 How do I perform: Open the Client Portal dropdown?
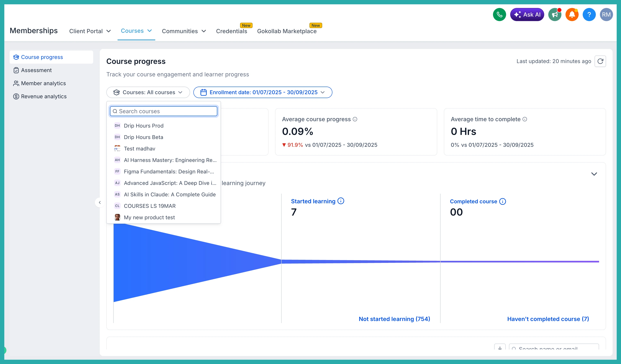(90, 31)
